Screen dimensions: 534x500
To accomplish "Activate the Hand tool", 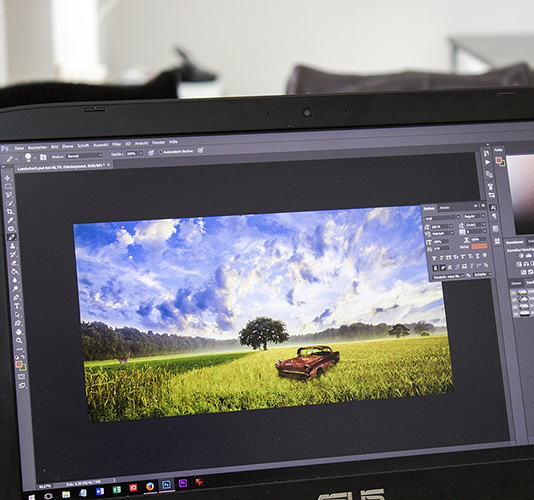I will pyautogui.click(x=18, y=331).
